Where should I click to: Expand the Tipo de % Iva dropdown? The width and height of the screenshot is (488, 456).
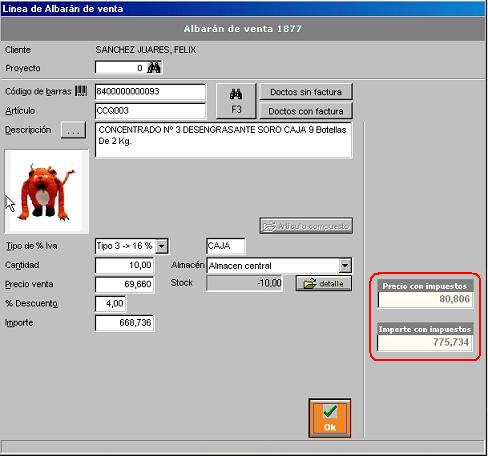pyautogui.click(x=162, y=246)
